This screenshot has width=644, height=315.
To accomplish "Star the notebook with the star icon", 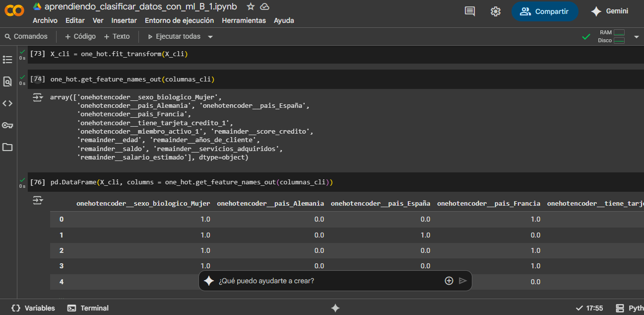I will pos(251,6).
